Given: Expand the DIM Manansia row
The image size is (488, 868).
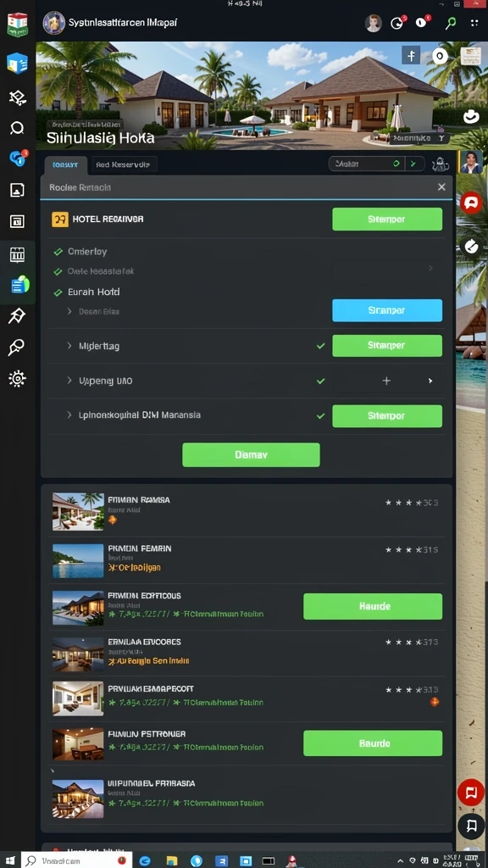Looking at the screenshot, I should pos(69,414).
